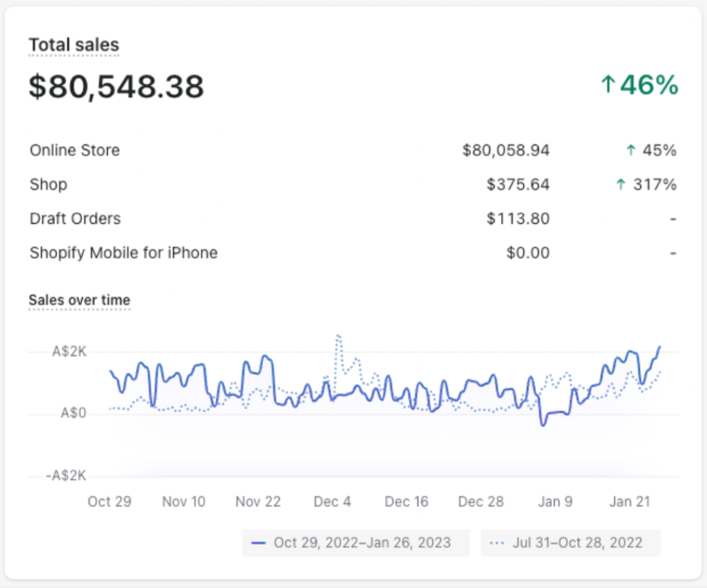The height and width of the screenshot is (588, 707).
Task: Click the Shop 317% up arrow
Action: coord(621,185)
